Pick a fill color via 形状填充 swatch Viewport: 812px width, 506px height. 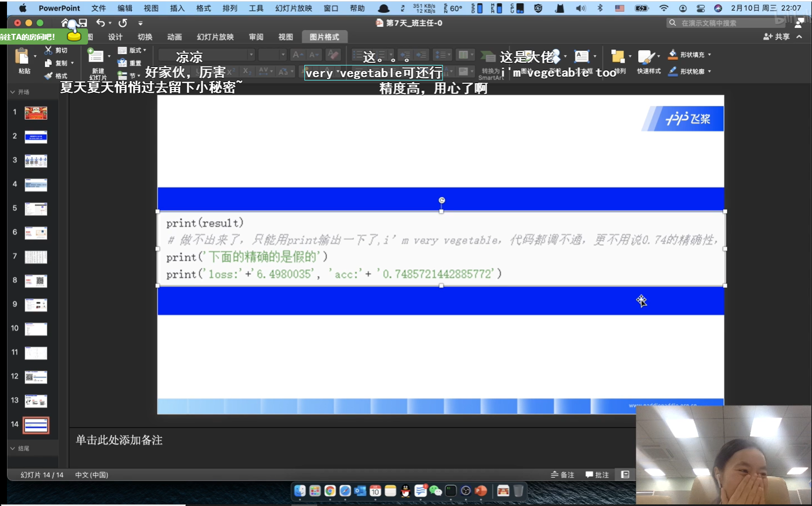pyautogui.click(x=672, y=54)
